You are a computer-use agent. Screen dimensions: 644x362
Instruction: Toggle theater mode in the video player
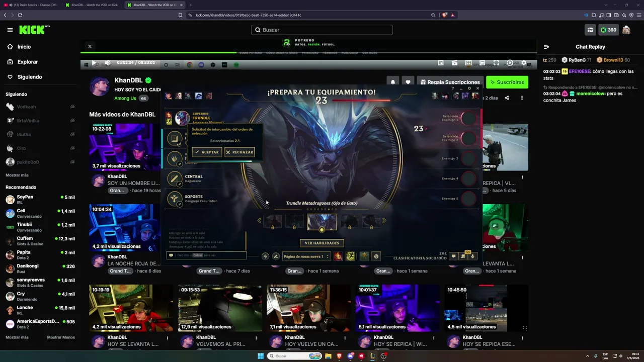coord(482,63)
